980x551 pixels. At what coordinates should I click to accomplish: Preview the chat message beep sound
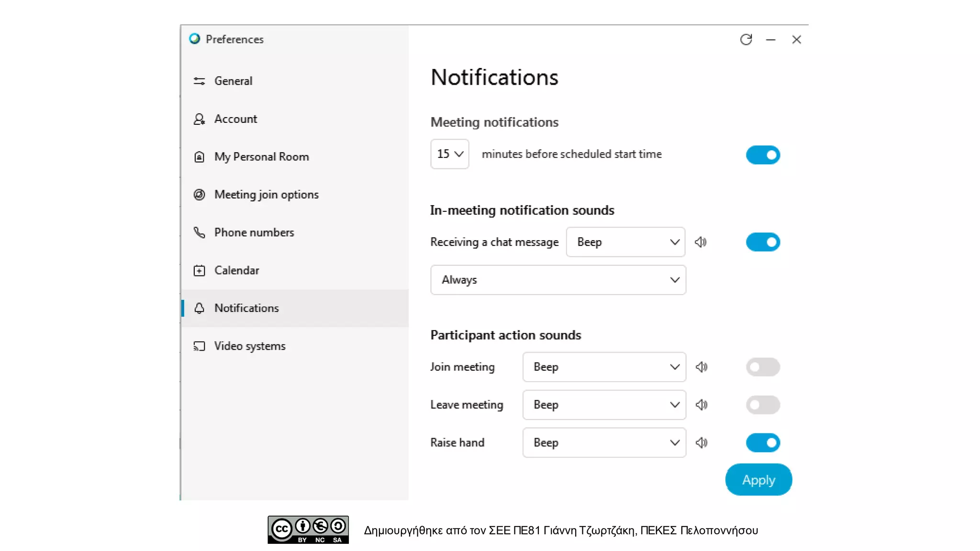point(701,242)
